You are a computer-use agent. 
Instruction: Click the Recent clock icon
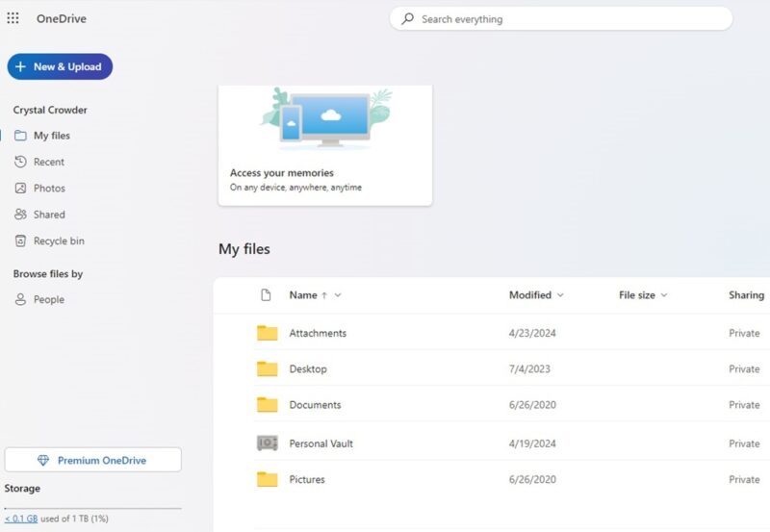point(20,162)
